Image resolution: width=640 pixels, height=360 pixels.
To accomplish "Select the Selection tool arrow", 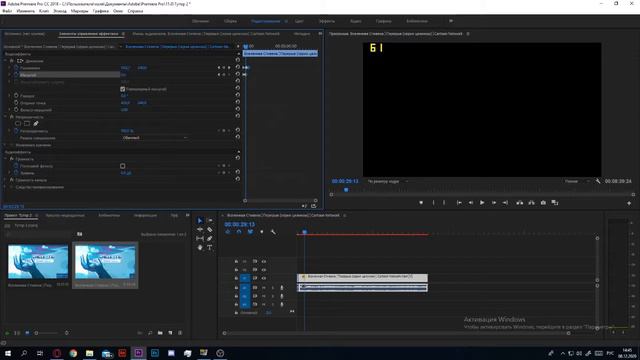I will [x=200, y=220].
